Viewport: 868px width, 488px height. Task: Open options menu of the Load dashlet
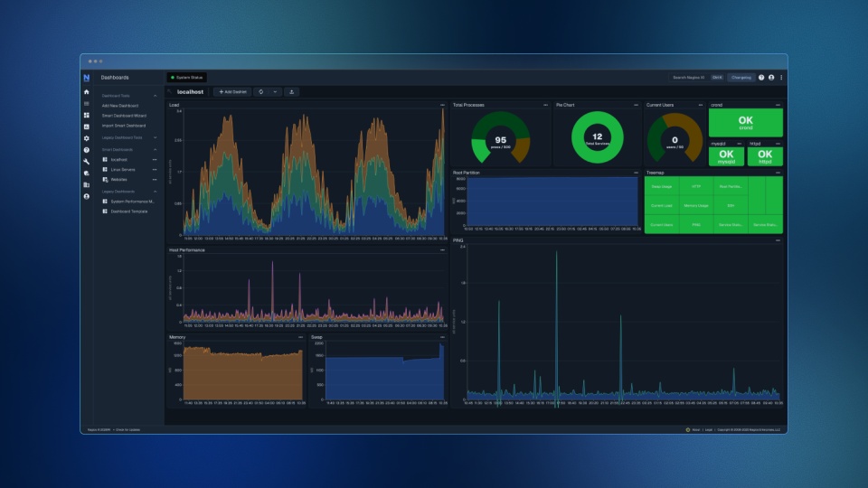(x=442, y=105)
